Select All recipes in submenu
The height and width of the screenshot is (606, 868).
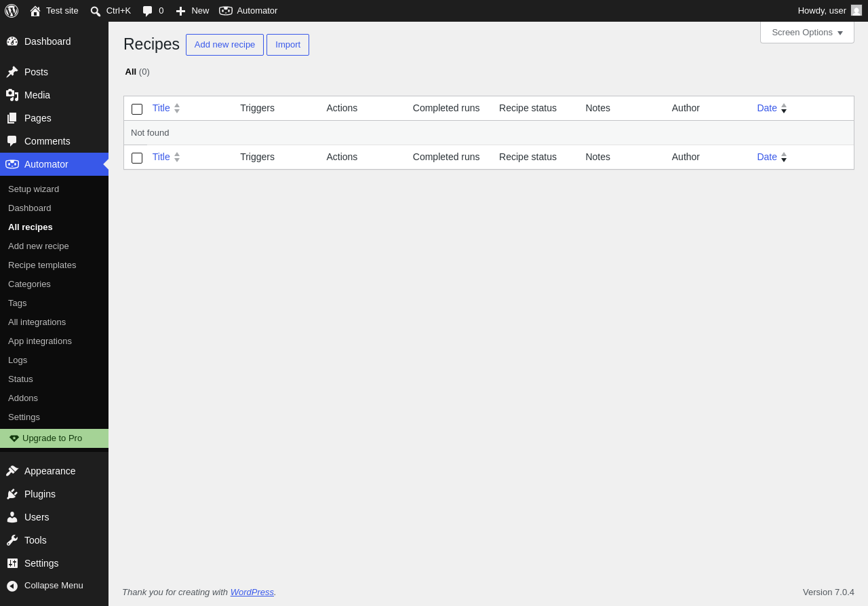point(54,227)
